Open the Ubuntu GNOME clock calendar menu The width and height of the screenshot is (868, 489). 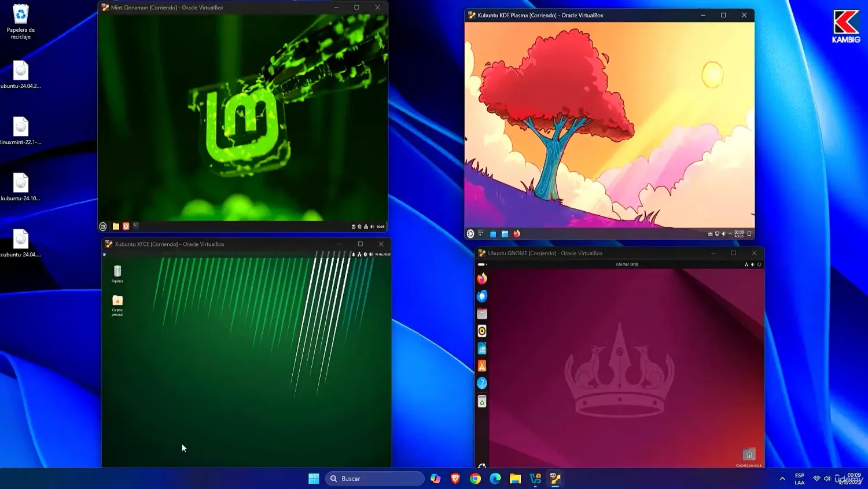[x=627, y=264]
